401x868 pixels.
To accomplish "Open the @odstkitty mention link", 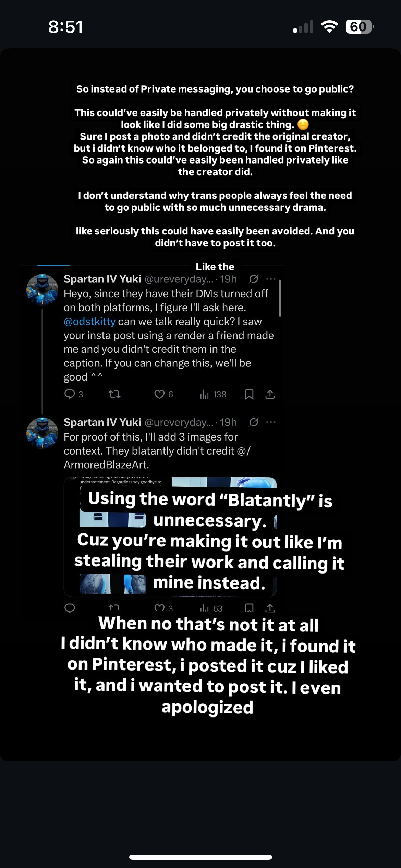I will (89, 322).
